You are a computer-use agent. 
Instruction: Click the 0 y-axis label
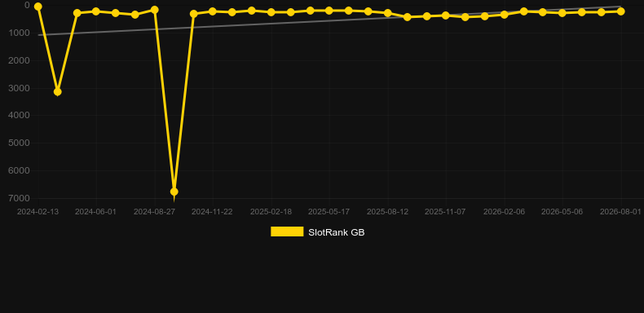[x=27, y=5]
